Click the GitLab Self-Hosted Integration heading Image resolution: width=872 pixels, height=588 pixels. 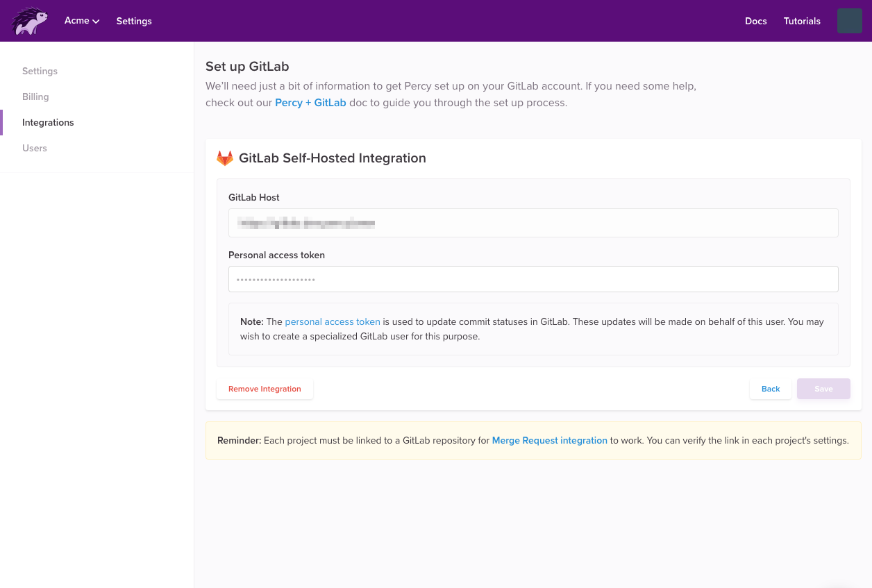coord(333,158)
